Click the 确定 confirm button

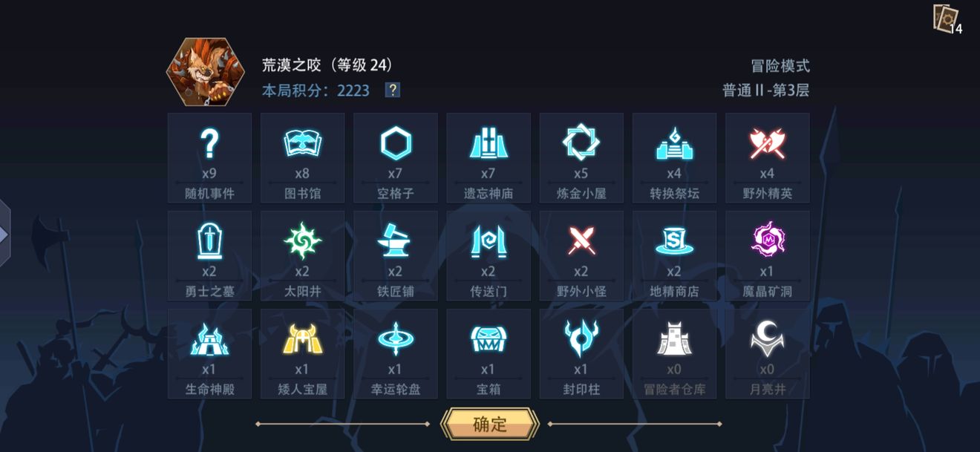click(x=490, y=425)
